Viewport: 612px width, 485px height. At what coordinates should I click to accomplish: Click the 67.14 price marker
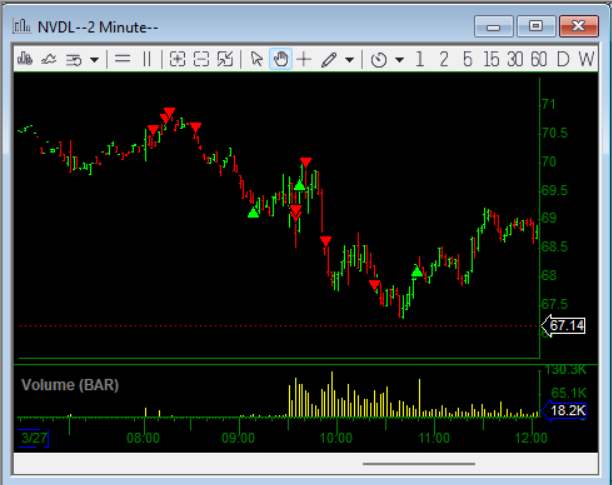click(x=564, y=325)
